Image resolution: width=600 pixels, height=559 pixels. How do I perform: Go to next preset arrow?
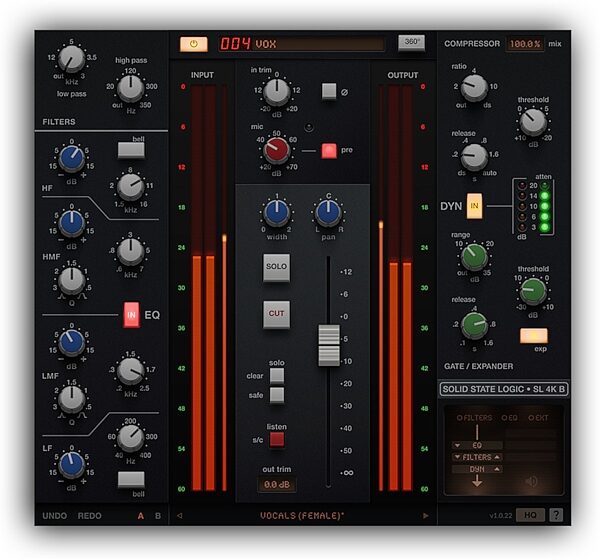pyautogui.click(x=426, y=516)
